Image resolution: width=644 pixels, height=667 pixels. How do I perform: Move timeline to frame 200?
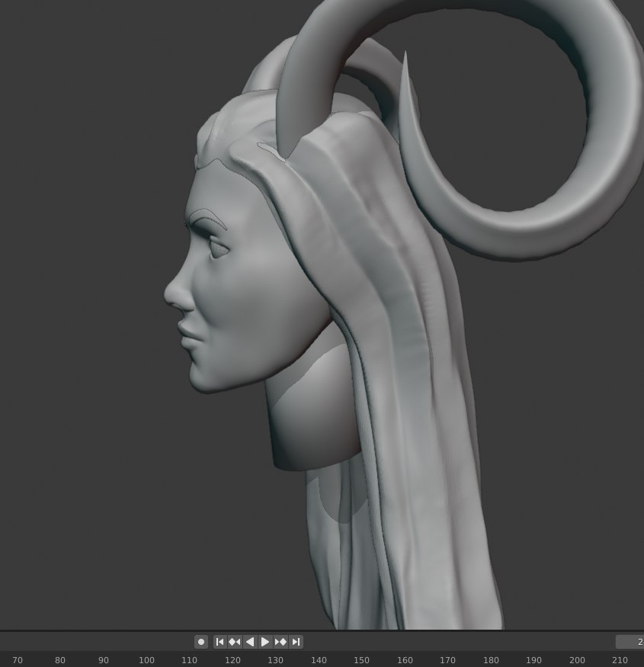click(578, 660)
